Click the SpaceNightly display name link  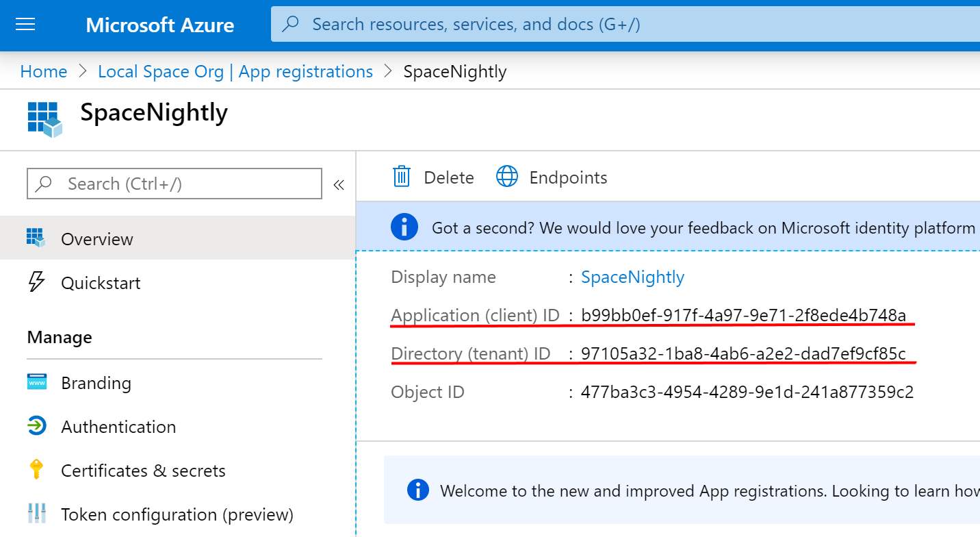click(632, 277)
